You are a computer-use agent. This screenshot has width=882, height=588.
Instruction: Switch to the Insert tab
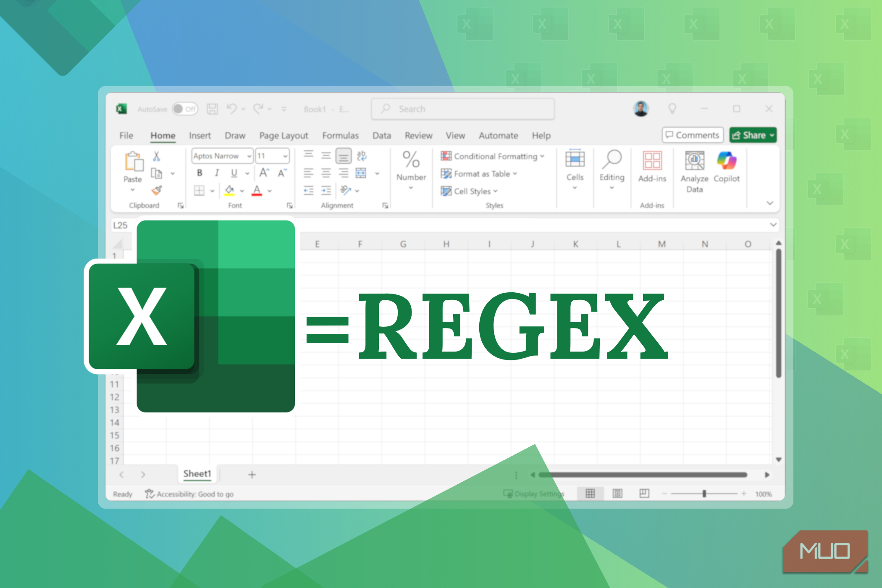tap(200, 136)
